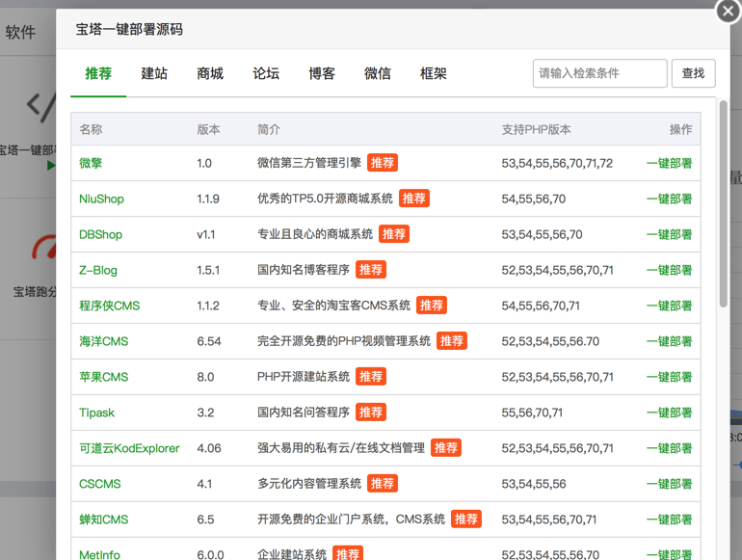This screenshot has width=742, height=560.
Task: Click 一键部署 for 蝉知CMS
Action: point(669,520)
